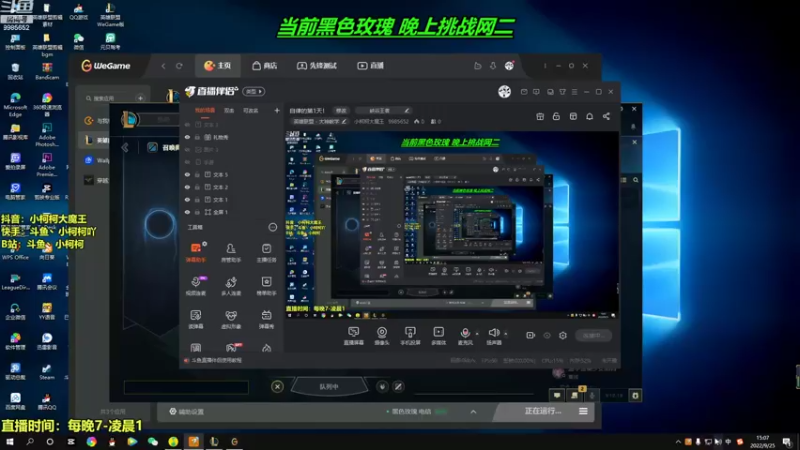Click the record camera icon beside settings gear
The height and width of the screenshot is (450, 800).
531,335
